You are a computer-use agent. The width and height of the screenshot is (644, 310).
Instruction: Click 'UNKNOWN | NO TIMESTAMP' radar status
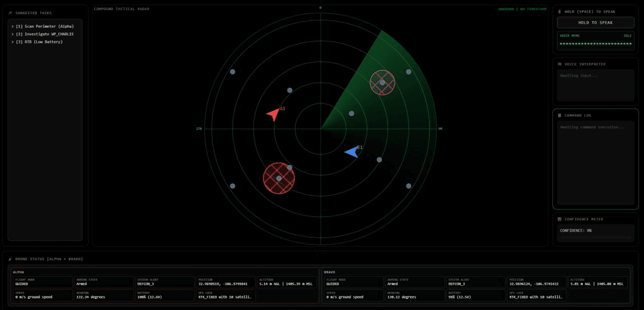pos(522,9)
